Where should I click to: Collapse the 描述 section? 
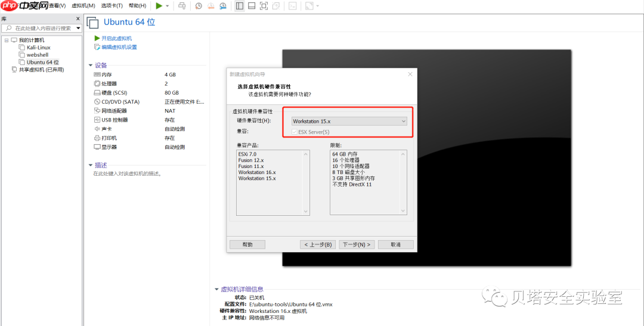(91, 166)
